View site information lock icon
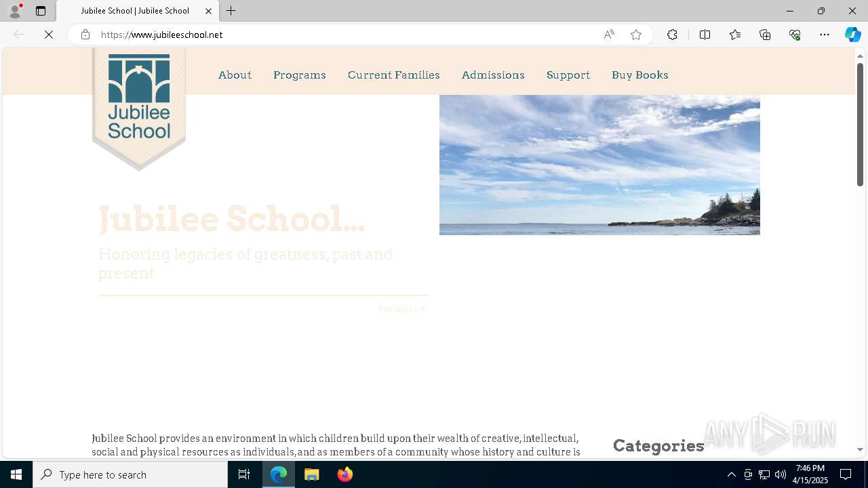868x488 pixels. point(85,35)
